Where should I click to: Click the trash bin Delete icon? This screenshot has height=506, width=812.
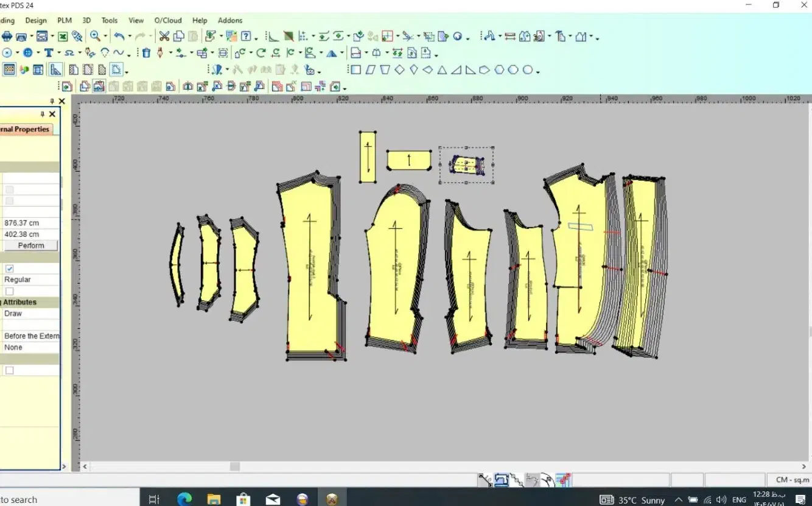[x=146, y=53]
